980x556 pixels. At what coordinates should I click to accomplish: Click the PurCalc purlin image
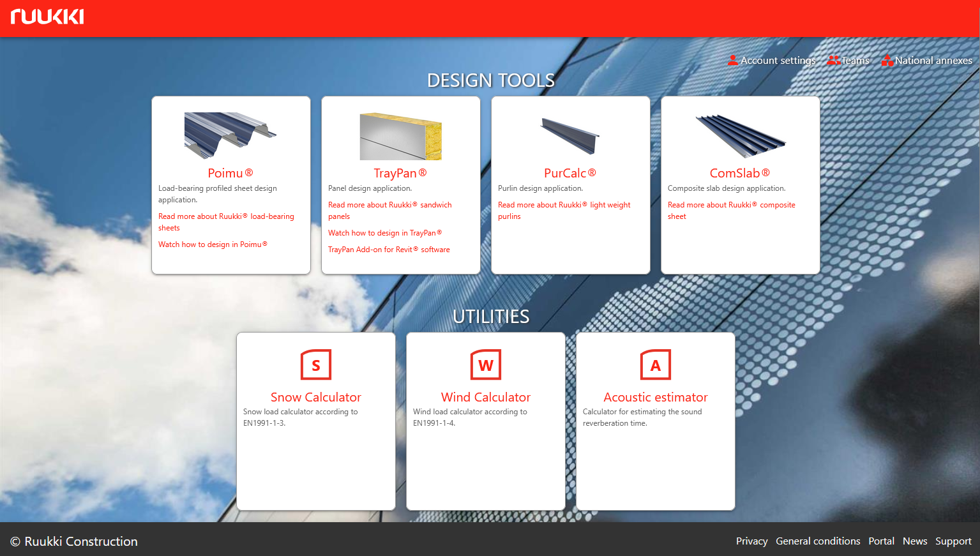tap(570, 135)
